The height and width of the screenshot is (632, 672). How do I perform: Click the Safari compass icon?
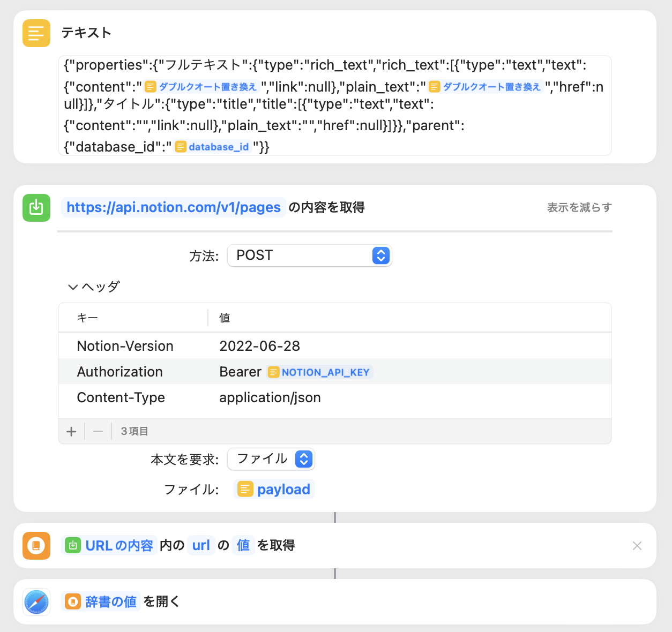36,601
